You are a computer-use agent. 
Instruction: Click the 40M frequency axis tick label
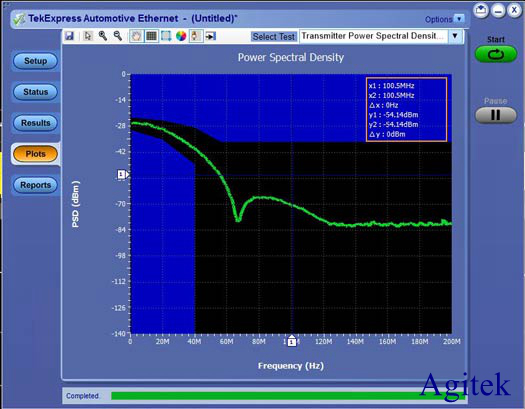(x=194, y=341)
